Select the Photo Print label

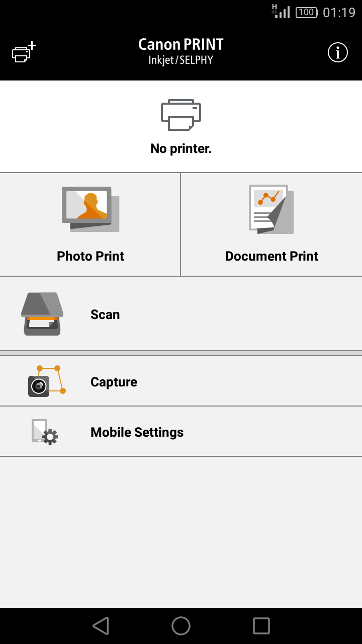[90, 256]
